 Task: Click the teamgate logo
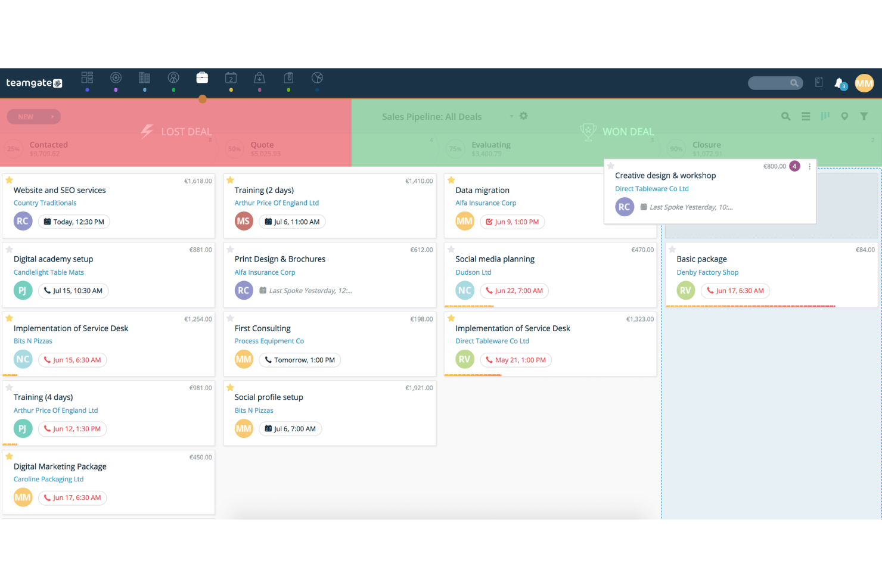(34, 83)
